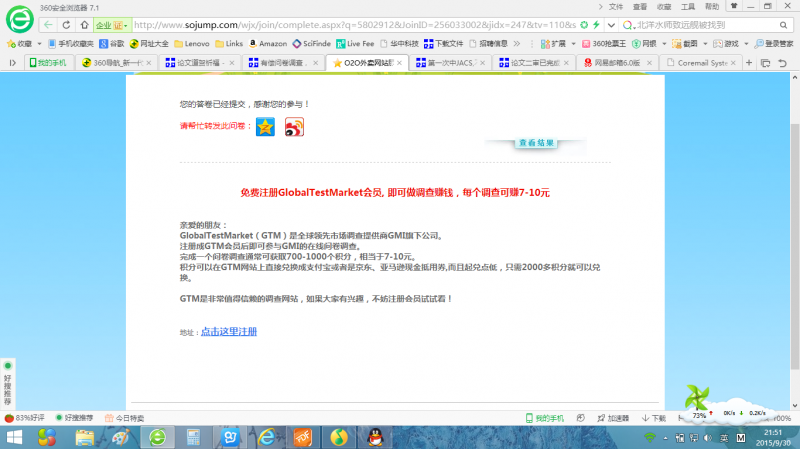Switch to the 360导航_新一代 tab

[117, 63]
